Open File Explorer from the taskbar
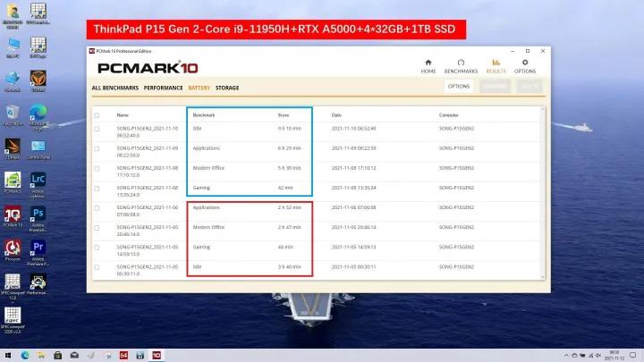 coord(41,356)
